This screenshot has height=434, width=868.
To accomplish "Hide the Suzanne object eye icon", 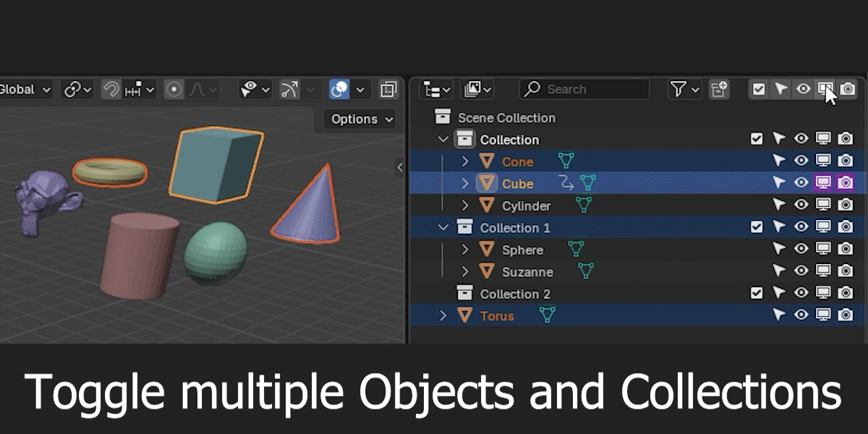I will [x=801, y=271].
